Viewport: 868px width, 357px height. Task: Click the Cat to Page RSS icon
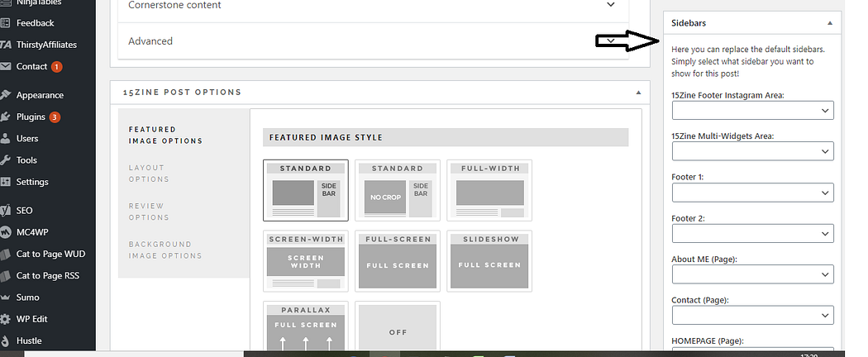tap(5, 276)
